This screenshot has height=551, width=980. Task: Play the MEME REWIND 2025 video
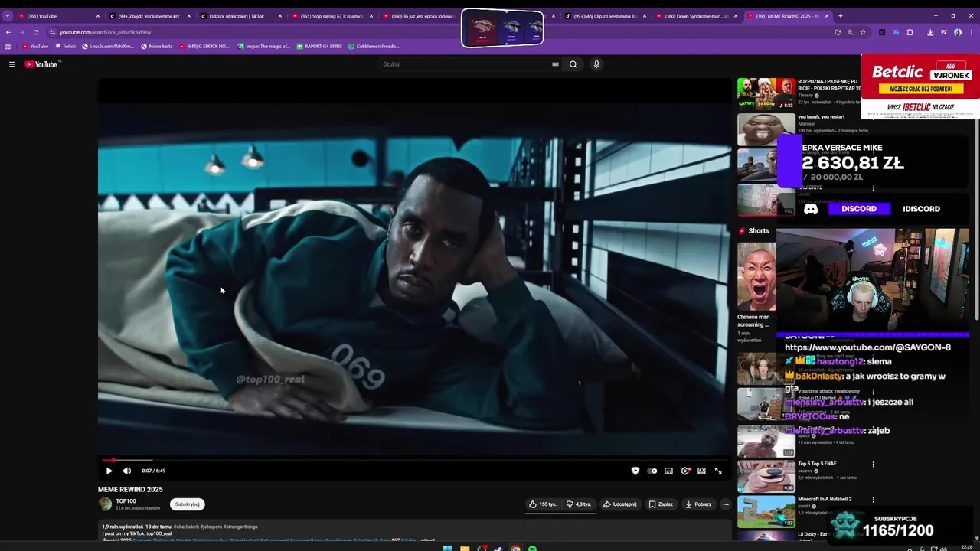[x=109, y=471]
